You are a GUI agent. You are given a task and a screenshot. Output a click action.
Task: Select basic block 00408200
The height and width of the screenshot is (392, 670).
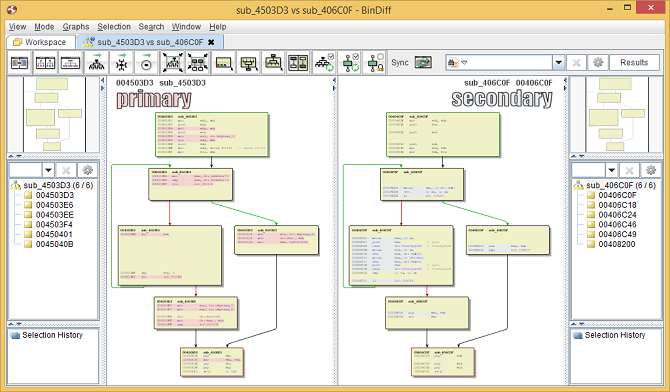[617, 244]
